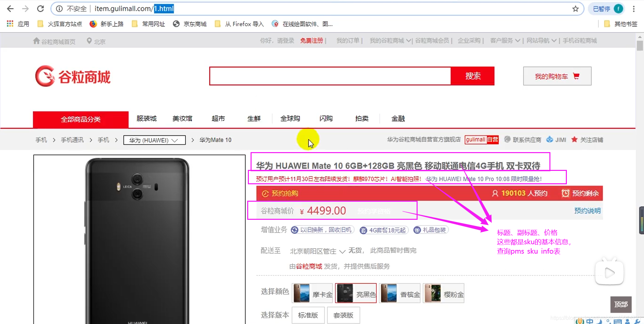Select the 亮黑色 color option
The image size is (644, 324).
coord(356,293)
